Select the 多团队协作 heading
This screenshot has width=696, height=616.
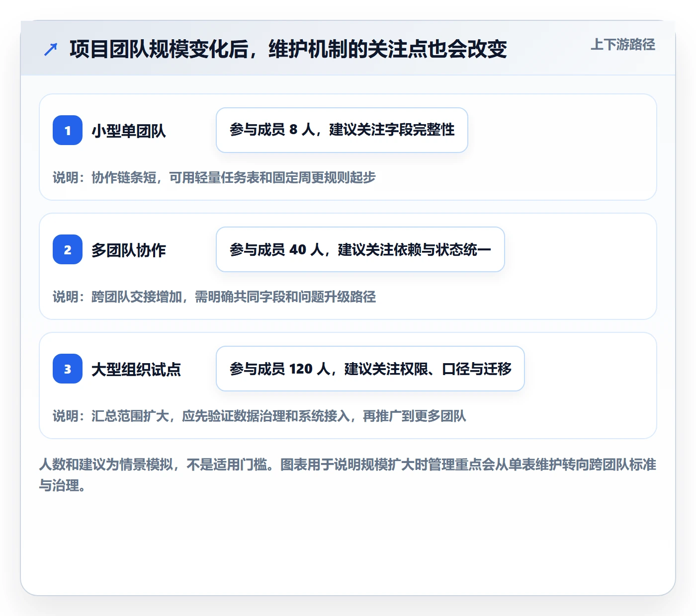coord(129,250)
